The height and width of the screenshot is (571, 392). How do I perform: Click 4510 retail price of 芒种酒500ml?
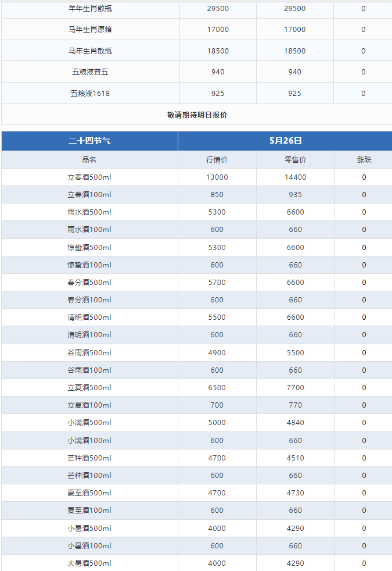tap(295, 458)
